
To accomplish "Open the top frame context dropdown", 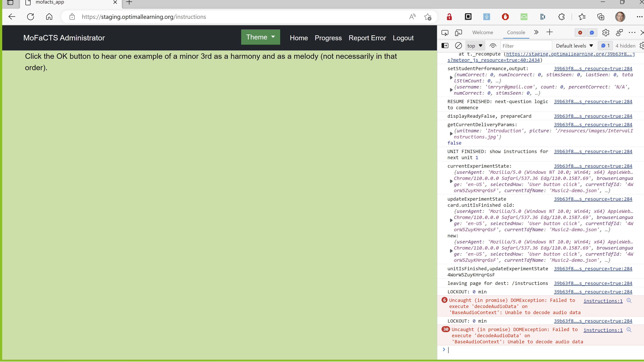I will [474, 46].
